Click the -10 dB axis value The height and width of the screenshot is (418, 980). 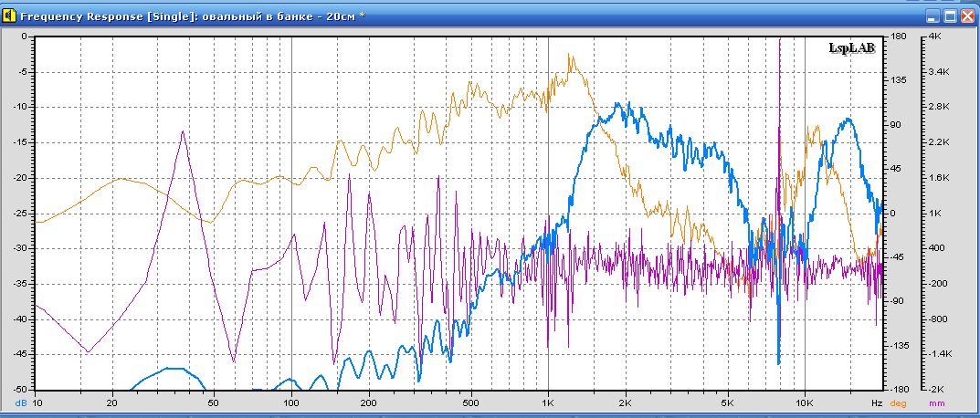(x=22, y=107)
